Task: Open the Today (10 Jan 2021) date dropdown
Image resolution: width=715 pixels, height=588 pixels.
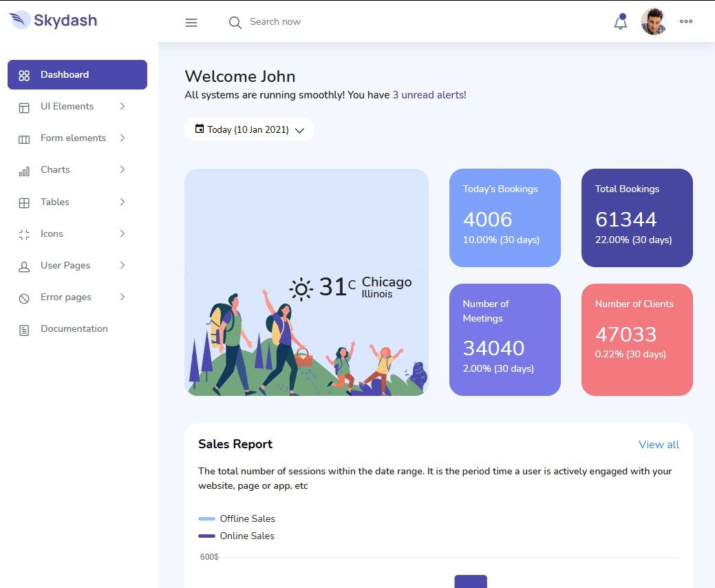Action: click(248, 129)
